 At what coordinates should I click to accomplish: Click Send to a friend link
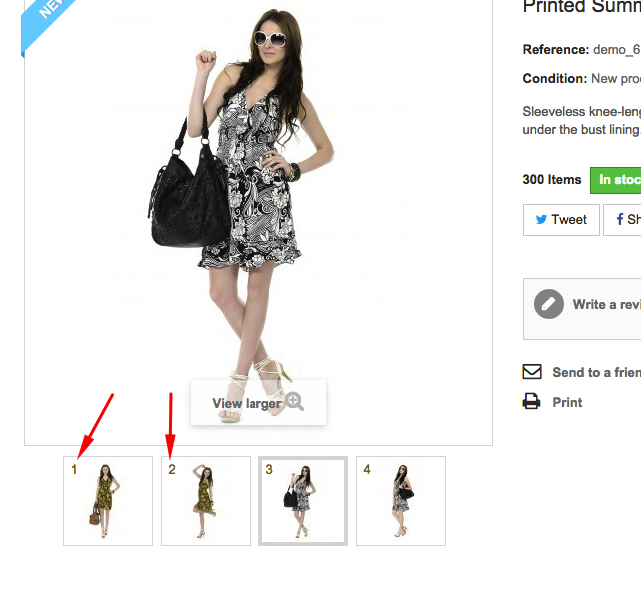[596, 372]
